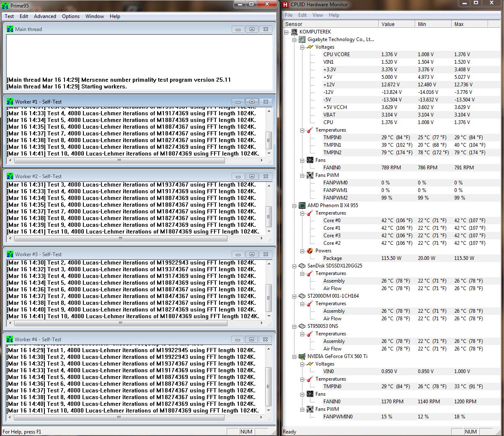
Task: Minimize the Worker #3 Self-Test window
Action: click(x=238, y=254)
